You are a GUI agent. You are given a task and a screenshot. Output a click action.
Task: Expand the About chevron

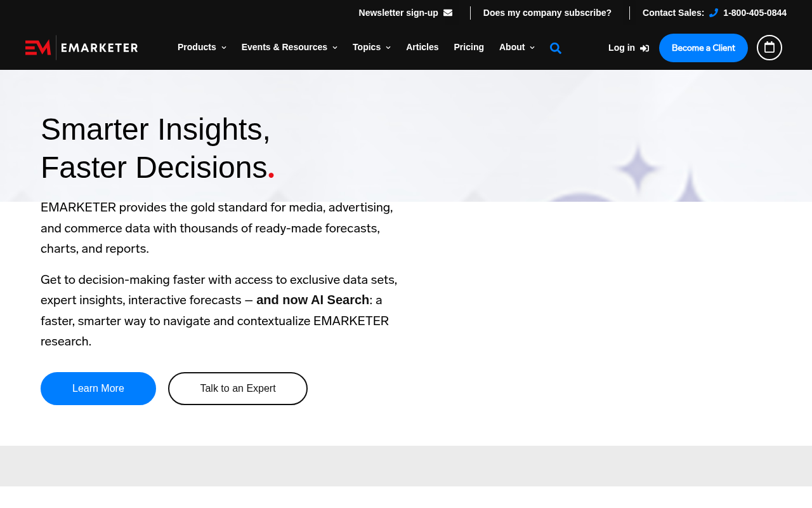point(532,48)
